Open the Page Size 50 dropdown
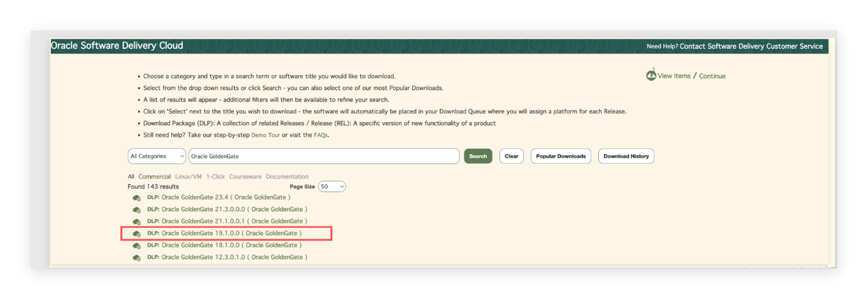 332,186
